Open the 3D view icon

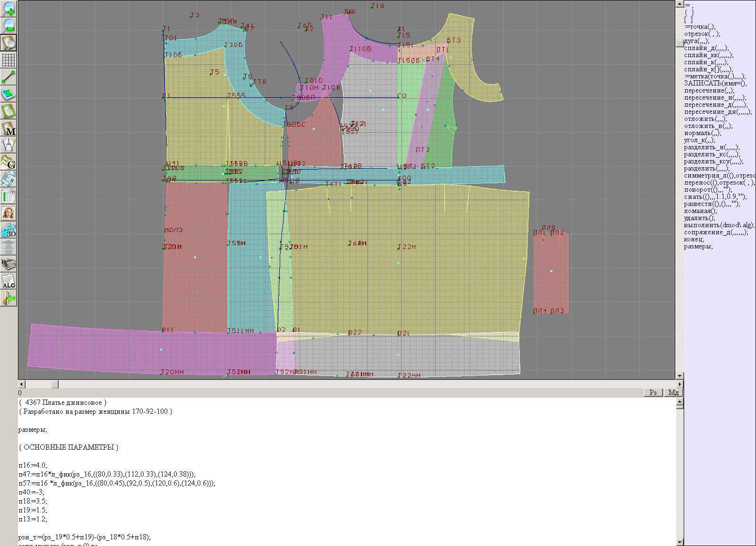[x=9, y=230]
